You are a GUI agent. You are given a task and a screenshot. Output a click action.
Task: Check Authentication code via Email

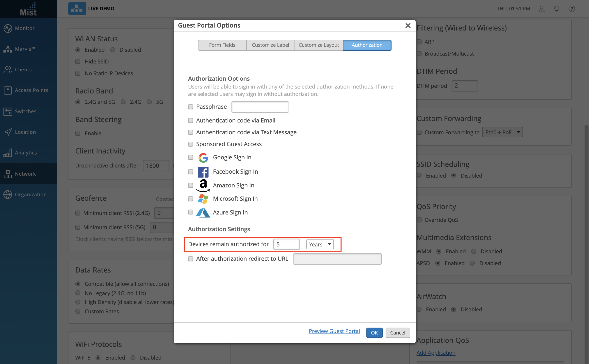(191, 121)
